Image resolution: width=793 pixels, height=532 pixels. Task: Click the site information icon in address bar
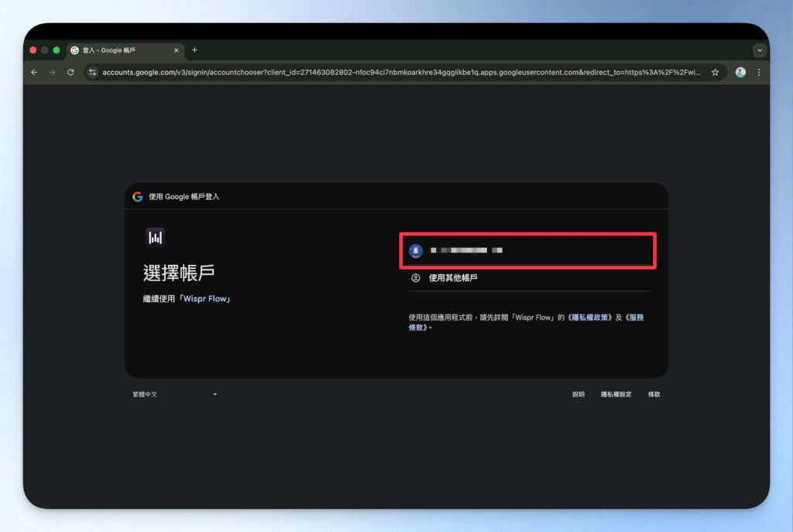tap(92, 72)
